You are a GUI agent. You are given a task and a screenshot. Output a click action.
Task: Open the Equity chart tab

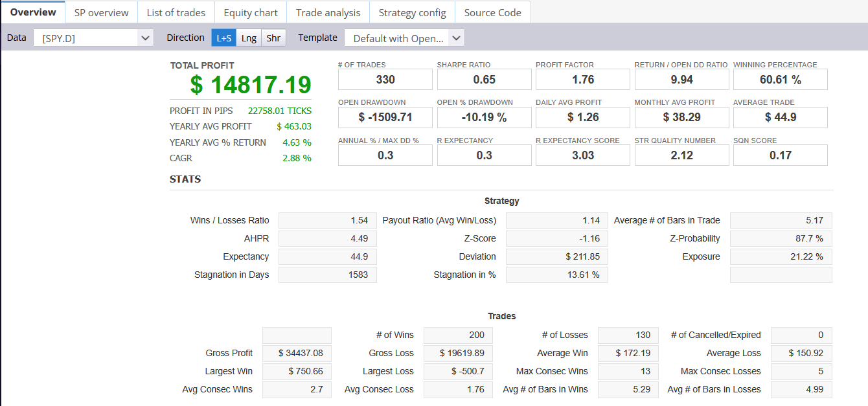250,12
